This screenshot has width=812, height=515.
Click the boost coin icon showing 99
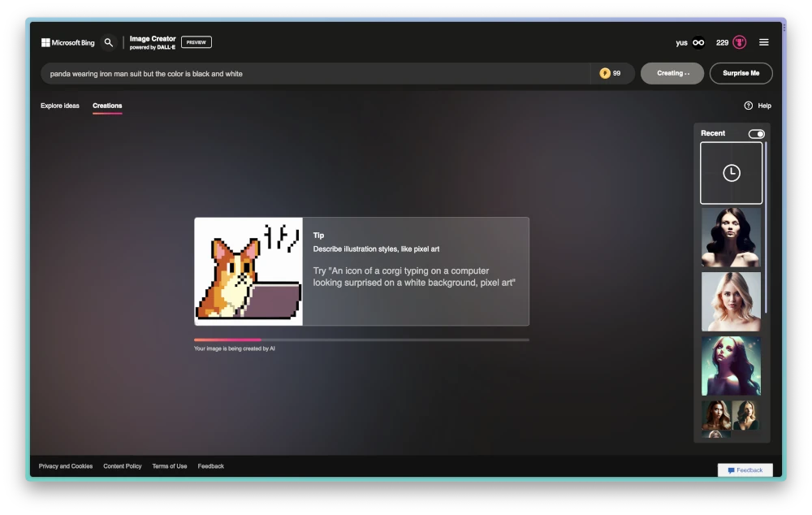pyautogui.click(x=604, y=73)
